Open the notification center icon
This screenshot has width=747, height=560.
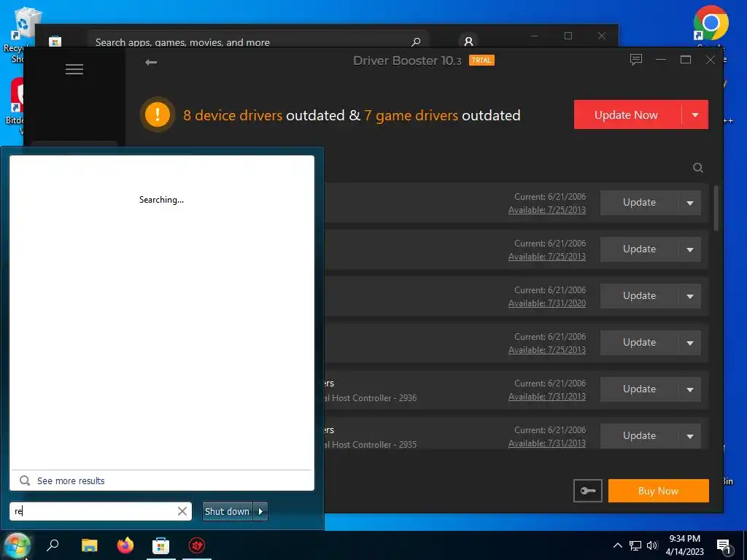pyautogui.click(x=724, y=545)
